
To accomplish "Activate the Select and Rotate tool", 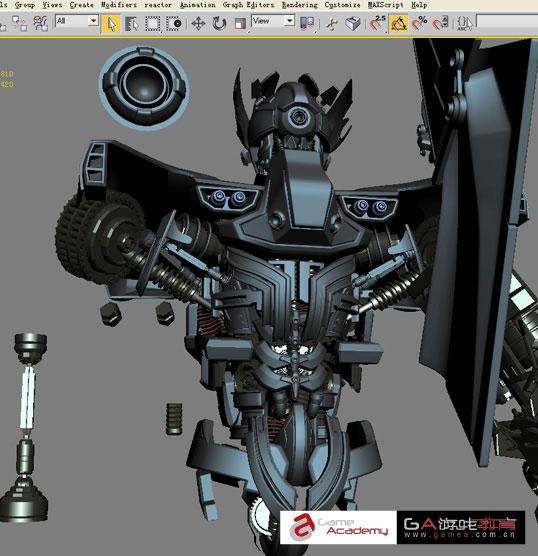I will click(219, 24).
